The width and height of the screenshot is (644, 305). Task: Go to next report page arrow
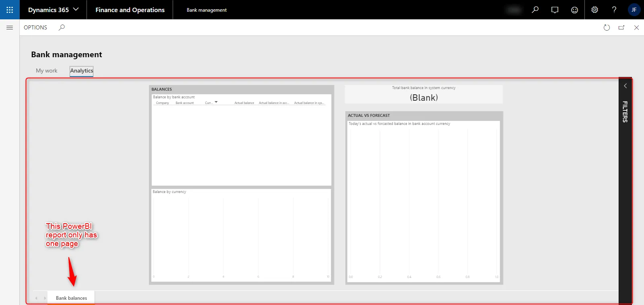pos(45,298)
